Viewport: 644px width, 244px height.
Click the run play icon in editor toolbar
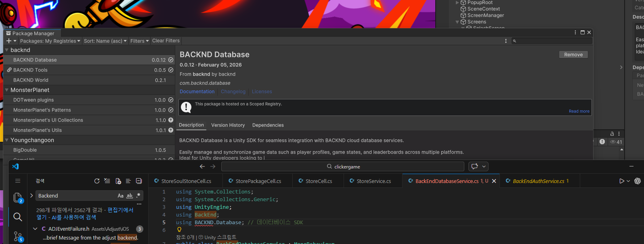(622, 181)
